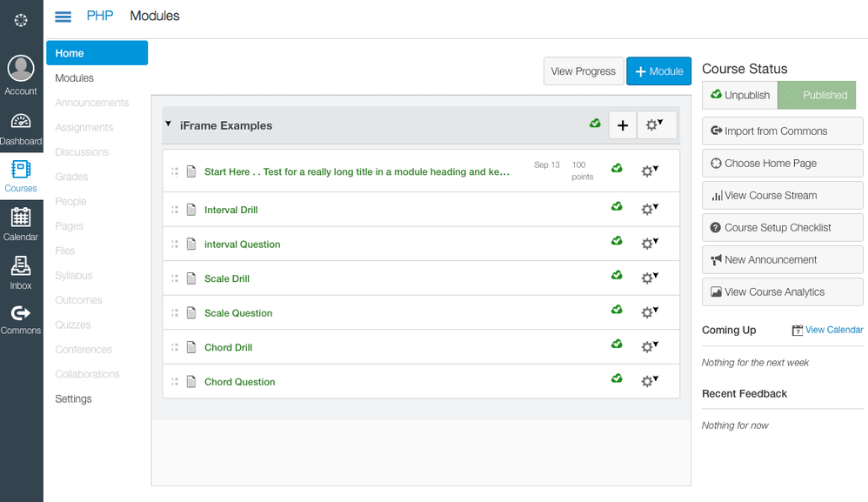This screenshot has height=502, width=868.
Task: Collapse the iFrame Examples module
Action: click(168, 124)
